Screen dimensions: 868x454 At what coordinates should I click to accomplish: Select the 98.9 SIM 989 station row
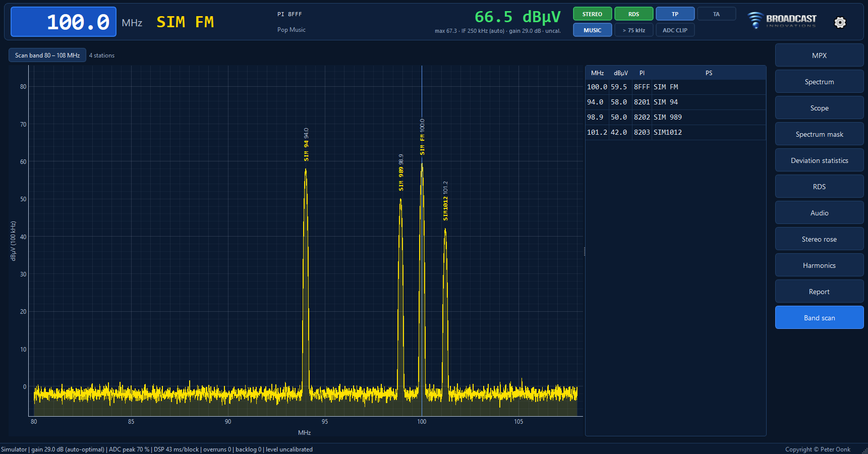(675, 117)
